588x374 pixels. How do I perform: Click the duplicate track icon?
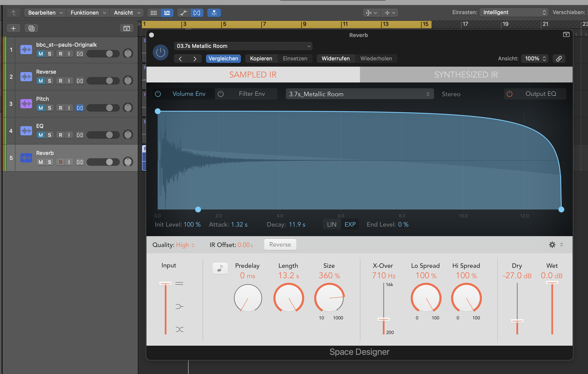(x=31, y=28)
